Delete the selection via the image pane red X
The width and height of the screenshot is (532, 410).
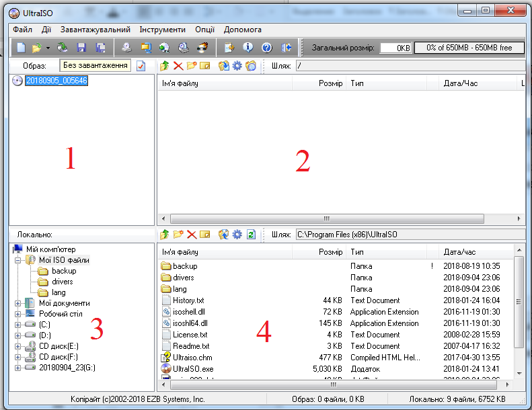click(x=178, y=65)
